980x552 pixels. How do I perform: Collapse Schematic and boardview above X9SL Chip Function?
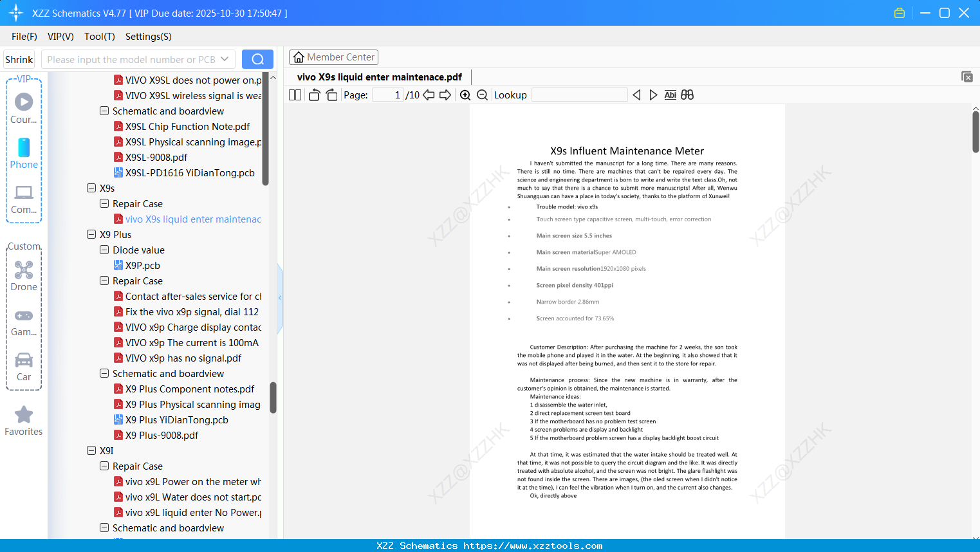click(x=104, y=111)
